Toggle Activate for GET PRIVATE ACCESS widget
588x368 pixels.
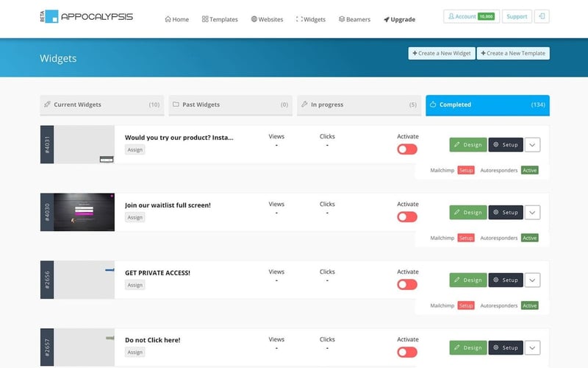click(407, 285)
